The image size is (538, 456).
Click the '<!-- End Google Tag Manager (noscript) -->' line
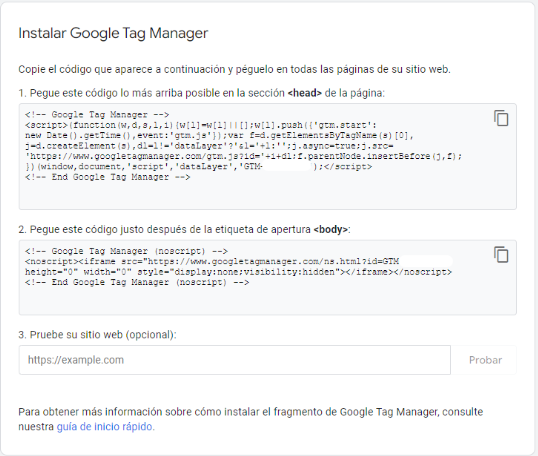[x=137, y=282]
